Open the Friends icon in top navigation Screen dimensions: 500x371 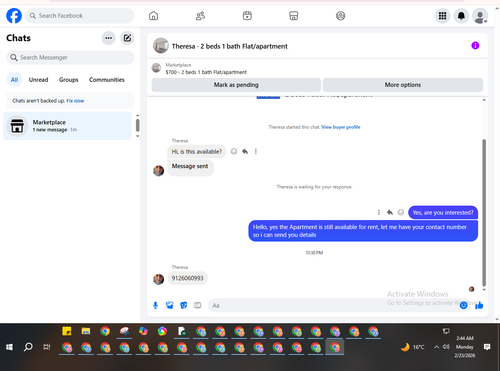200,16
